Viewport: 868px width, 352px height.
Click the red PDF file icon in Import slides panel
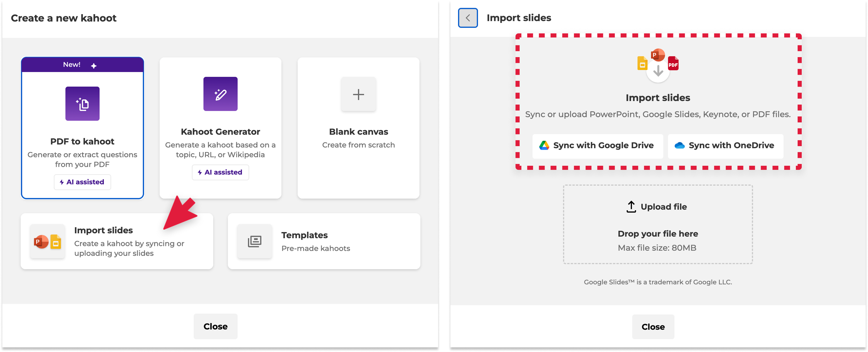[673, 63]
